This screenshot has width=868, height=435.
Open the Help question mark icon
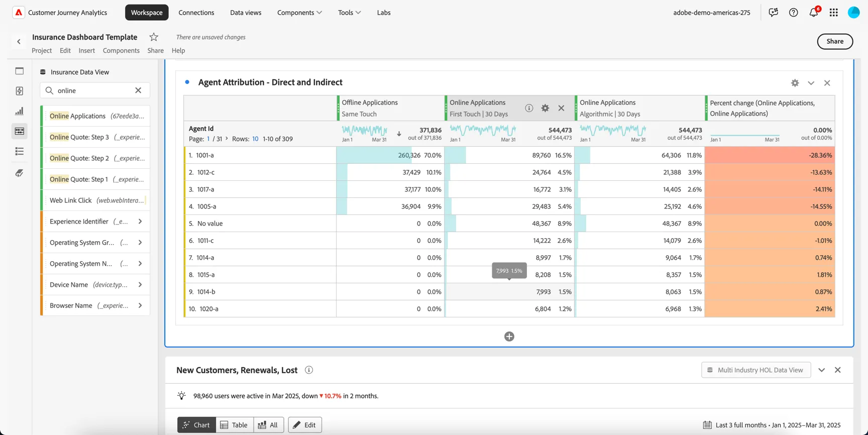coord(793,13)
